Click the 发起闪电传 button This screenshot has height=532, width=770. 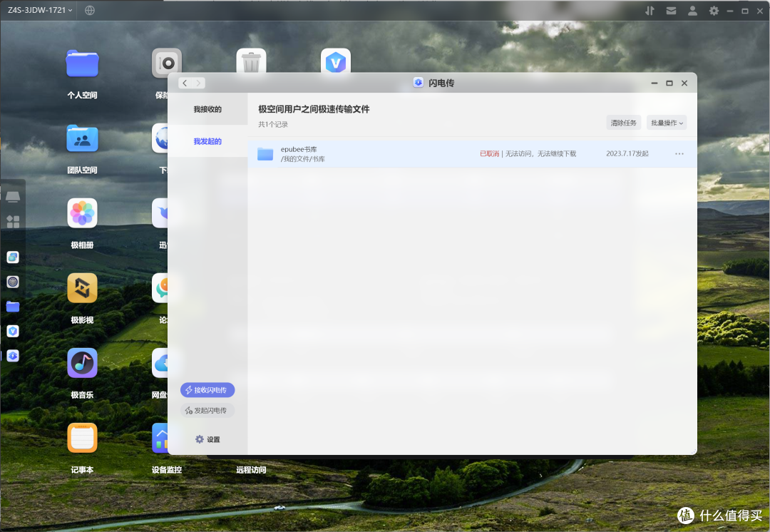207,410
